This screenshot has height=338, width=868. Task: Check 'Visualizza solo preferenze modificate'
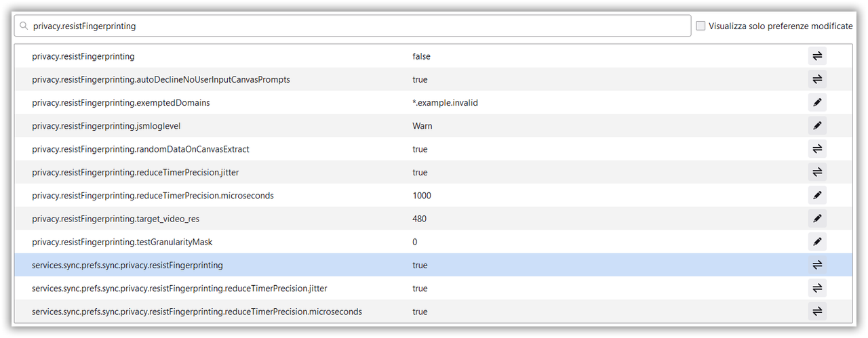[x=701, y=26]
